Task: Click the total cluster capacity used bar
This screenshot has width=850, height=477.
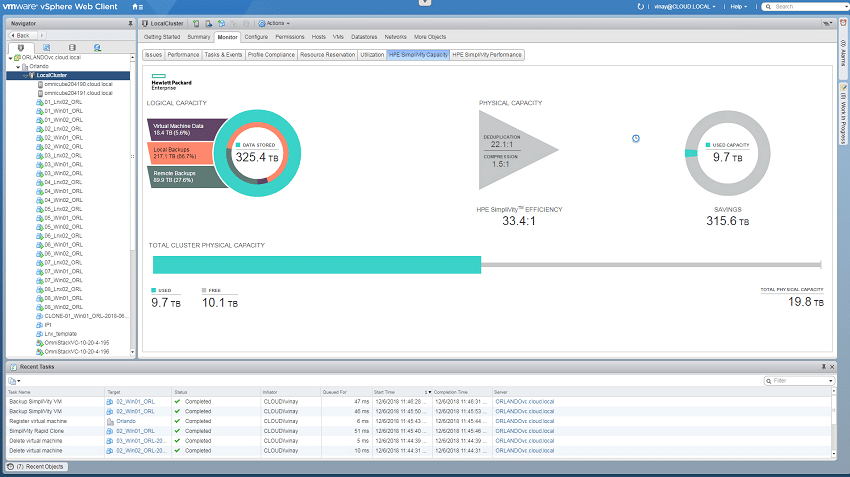Action: [317, 265]
